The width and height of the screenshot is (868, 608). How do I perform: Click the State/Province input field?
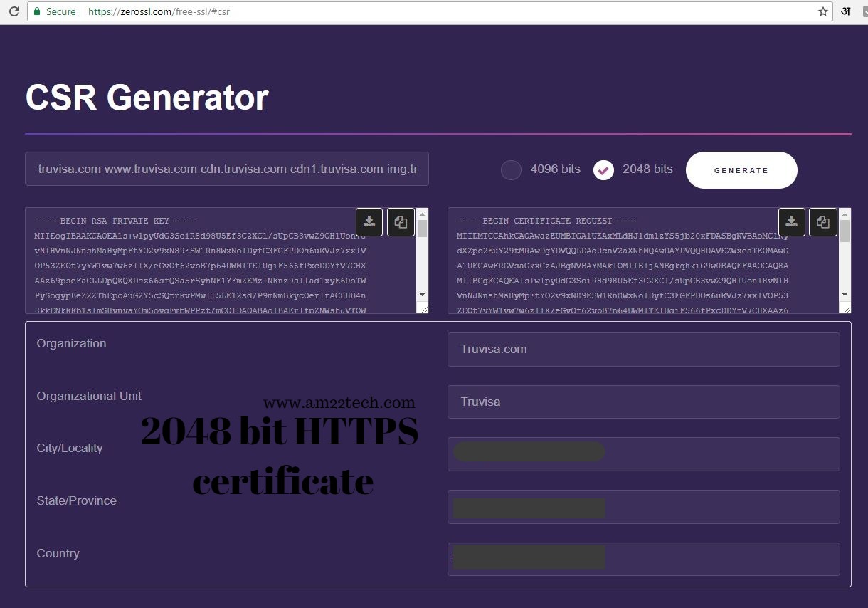644,507
